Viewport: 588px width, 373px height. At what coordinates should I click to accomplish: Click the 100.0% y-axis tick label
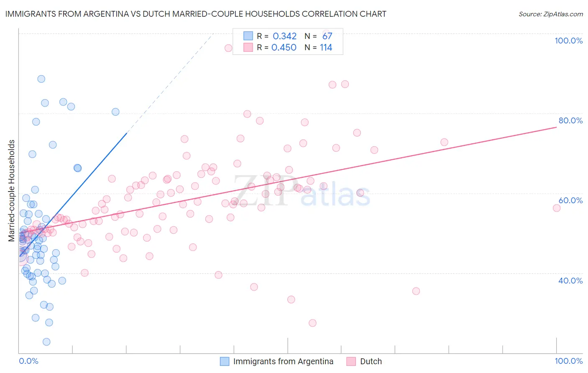568,41
